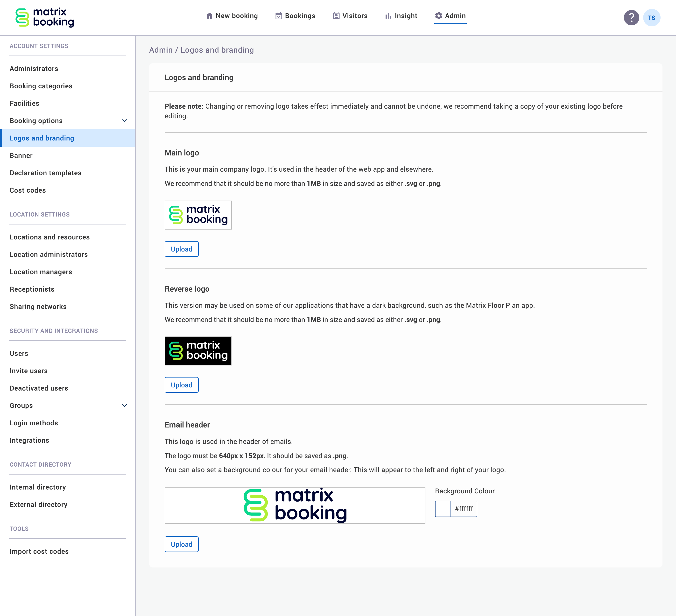676x616 pixels.
Task: Go to Integrations in the sidebar
Action: click(29, 440)
